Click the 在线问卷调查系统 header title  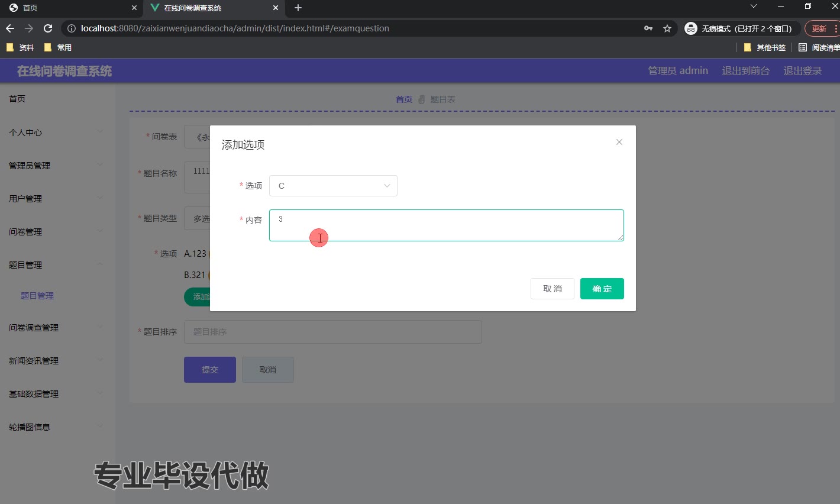(x=64, y=71)
